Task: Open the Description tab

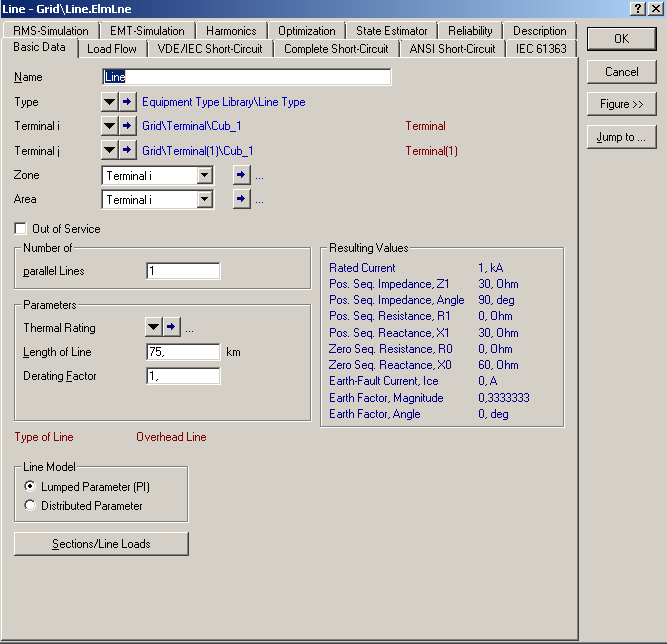Action: (x=539, y=31)
